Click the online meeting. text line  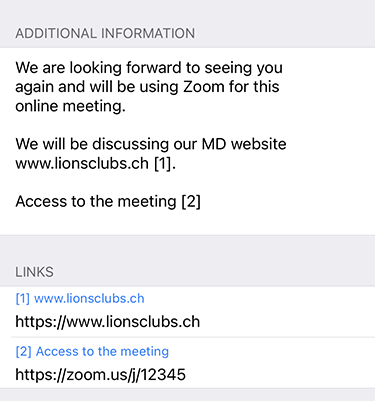click(70, 106)
